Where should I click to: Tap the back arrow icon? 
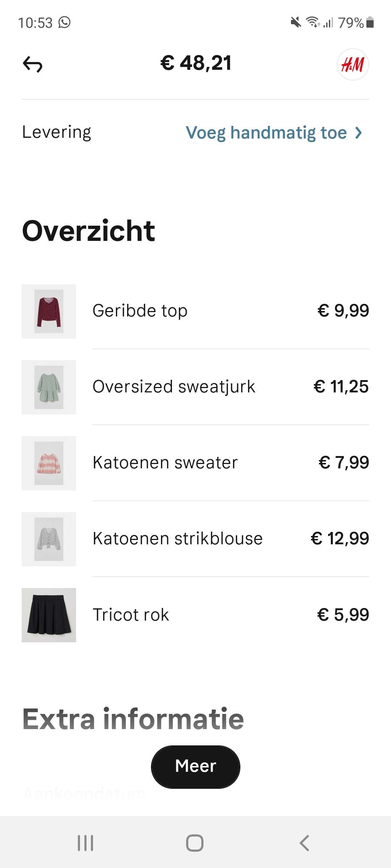[33, 64]
